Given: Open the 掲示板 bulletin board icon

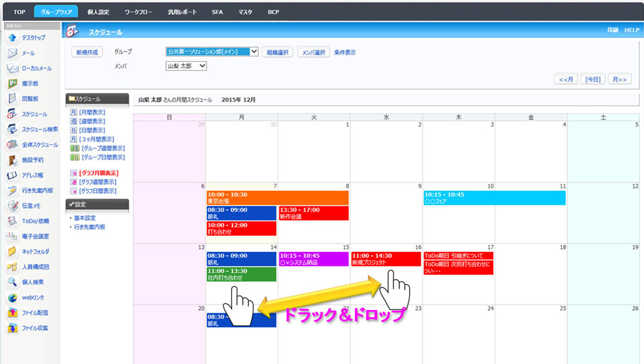Looking at the screenshot, I should 12,84.
